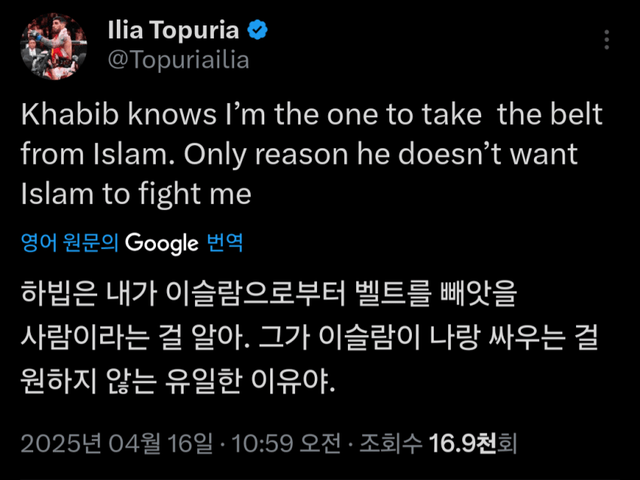Viewport: 640px width, 480px height.
Task: Click the Google logo in translation label
Action: pyautogui.click(x=162, y=241)
